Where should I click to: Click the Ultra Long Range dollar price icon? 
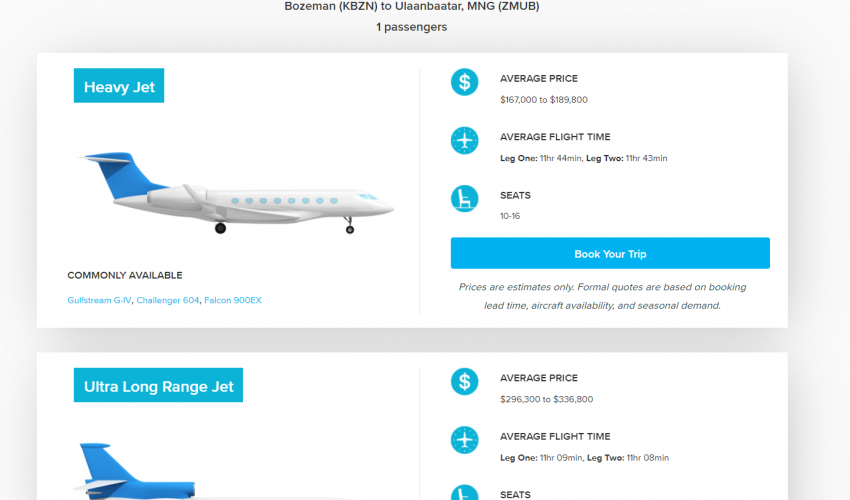[x=464, y=381]
